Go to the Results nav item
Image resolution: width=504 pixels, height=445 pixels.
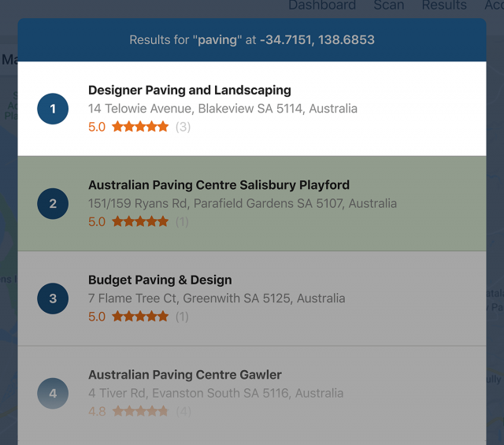444,5
